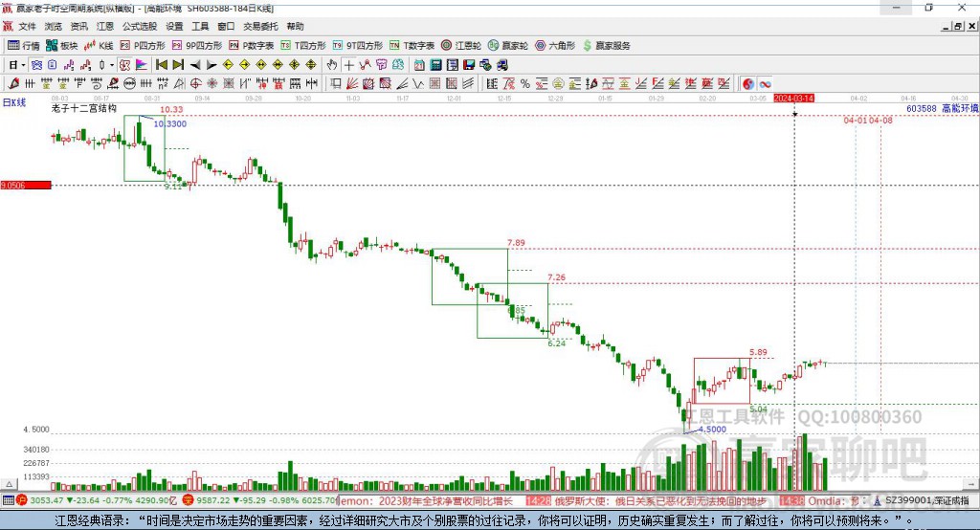
Task: Click the 深 Shenzhen index status entry
Action: 259,500
